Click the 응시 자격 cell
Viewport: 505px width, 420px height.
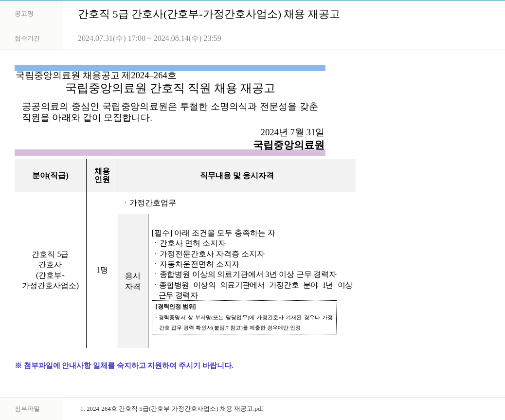point(133,281)
